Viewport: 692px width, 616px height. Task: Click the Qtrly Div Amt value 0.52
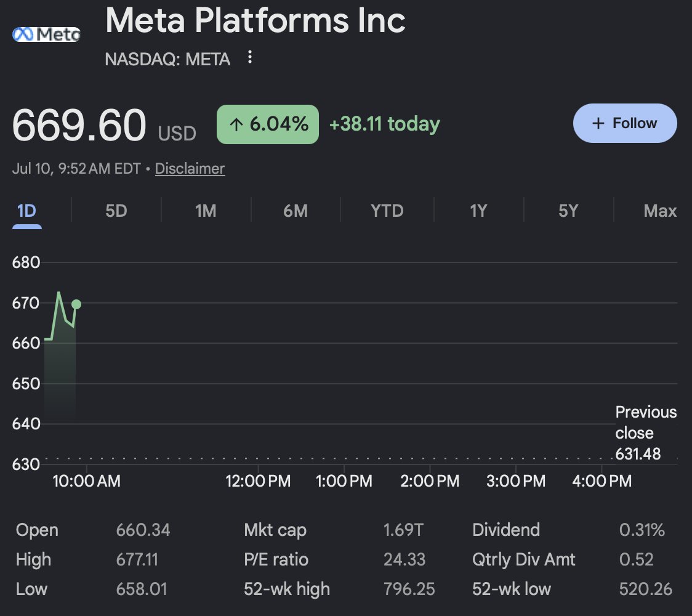click(x=636, y=559)
